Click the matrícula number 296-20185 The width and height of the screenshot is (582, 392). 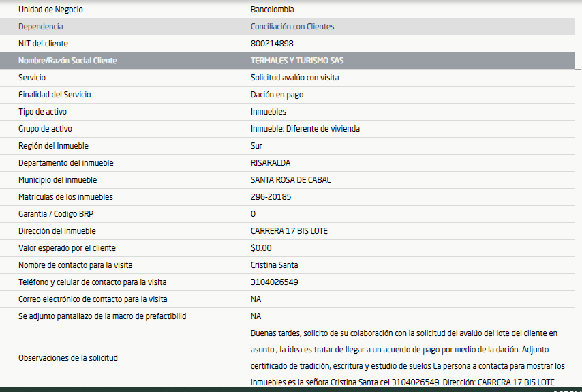pos(271,197)
